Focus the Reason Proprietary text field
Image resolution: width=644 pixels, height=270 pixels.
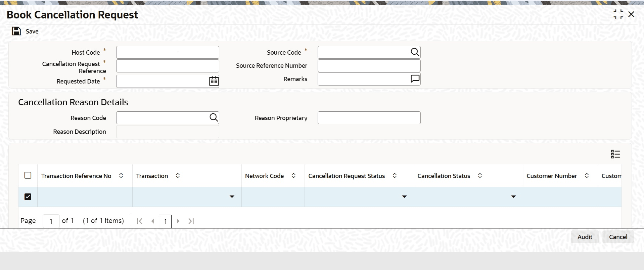pyautogui.click(x=369, y=118)
